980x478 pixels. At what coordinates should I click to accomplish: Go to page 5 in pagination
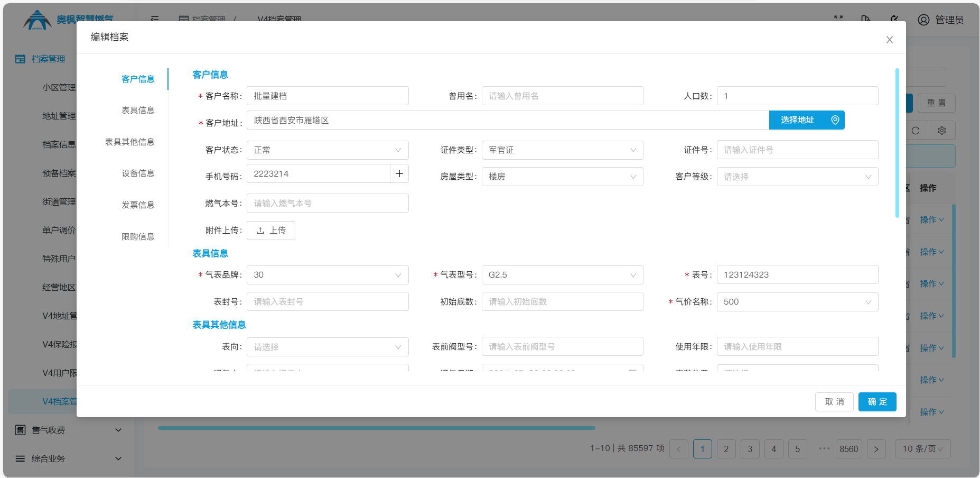[x=798, y=449]
